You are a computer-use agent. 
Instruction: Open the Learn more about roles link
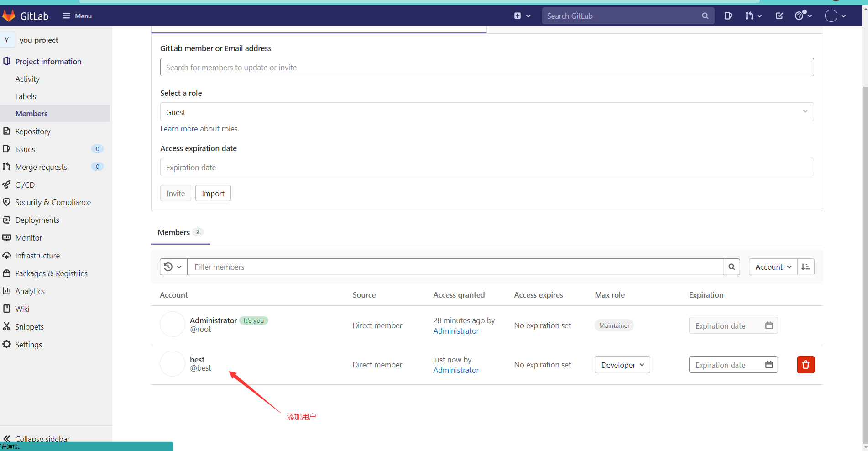point(178,129)
